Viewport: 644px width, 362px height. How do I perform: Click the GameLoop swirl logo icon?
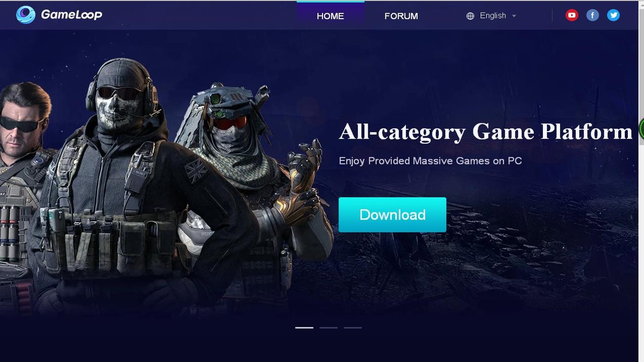(26, 15)
